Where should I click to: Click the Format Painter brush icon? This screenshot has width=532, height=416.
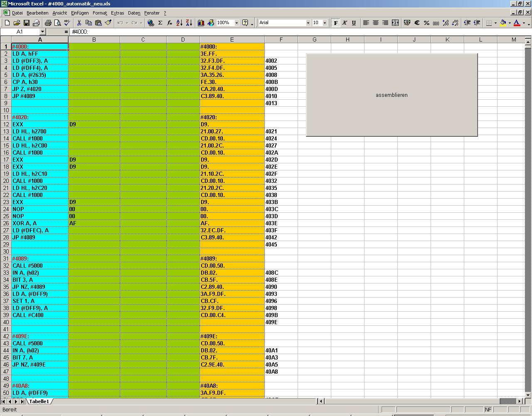click(x=108, y=23)
